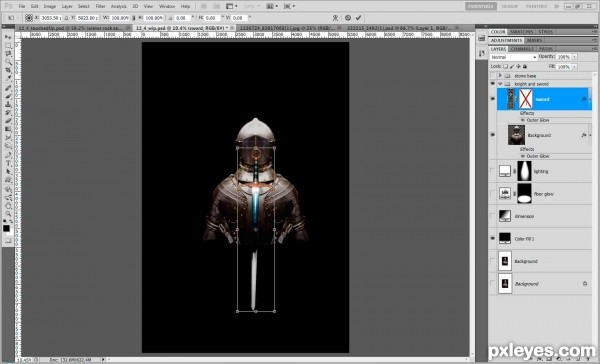Toggle sword layer Outer Glow effect visibility
The height and width of the screenshot is (364, 600).
click(x=523, y=120)
